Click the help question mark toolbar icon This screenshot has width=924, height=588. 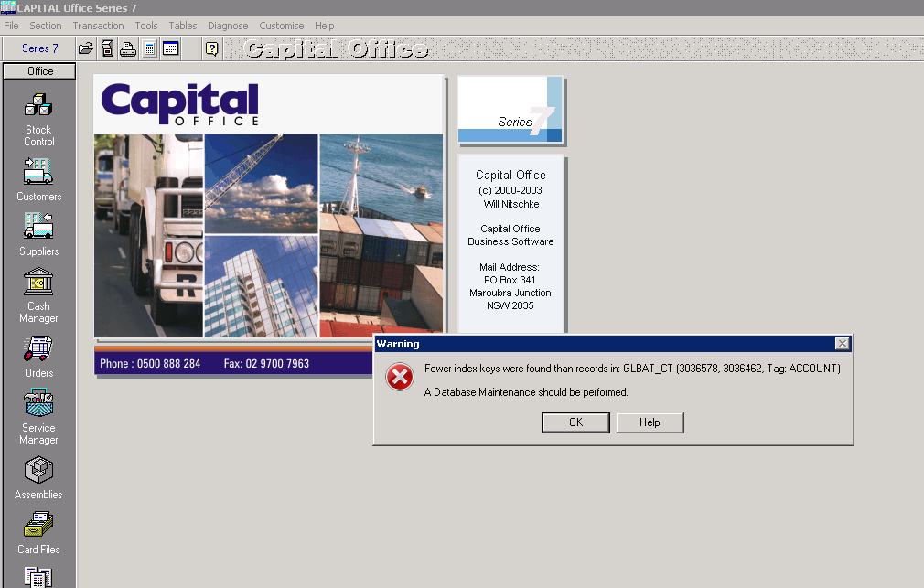[212, 48]
